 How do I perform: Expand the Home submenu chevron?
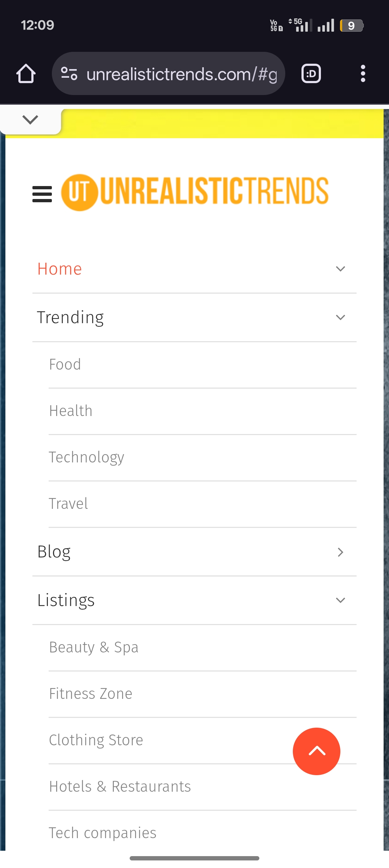click(340, 269)
